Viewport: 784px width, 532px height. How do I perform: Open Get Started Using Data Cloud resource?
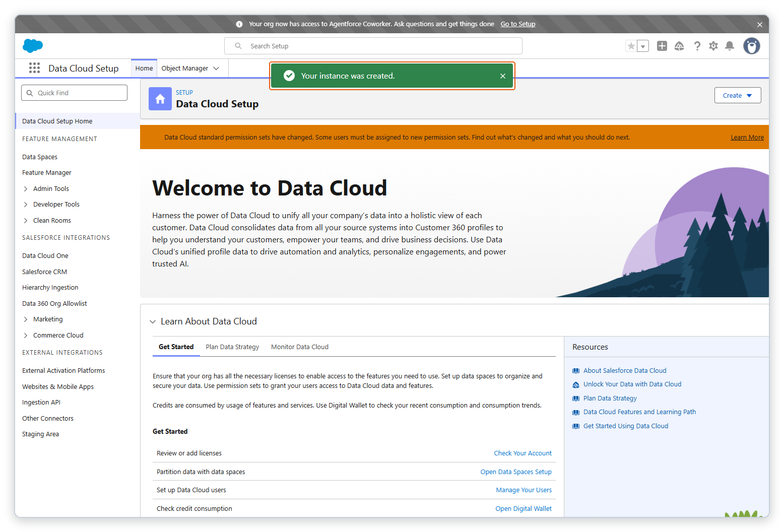tap(626, 426)
